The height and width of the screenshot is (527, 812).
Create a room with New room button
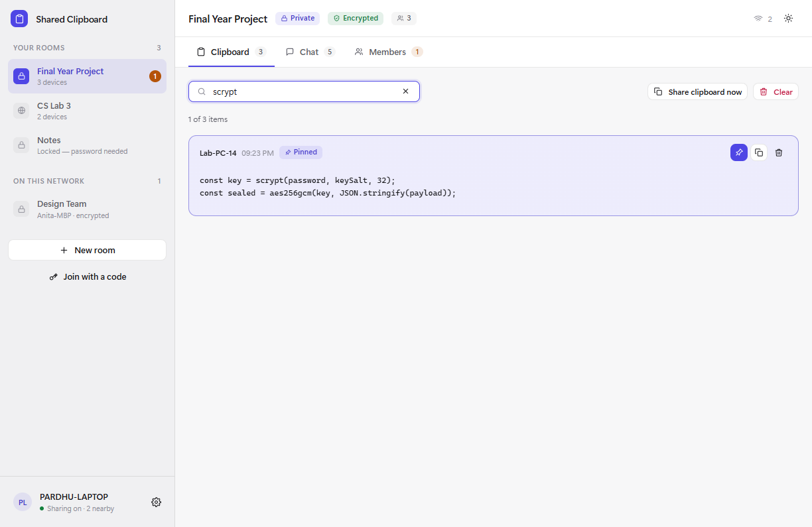[87, 250]
